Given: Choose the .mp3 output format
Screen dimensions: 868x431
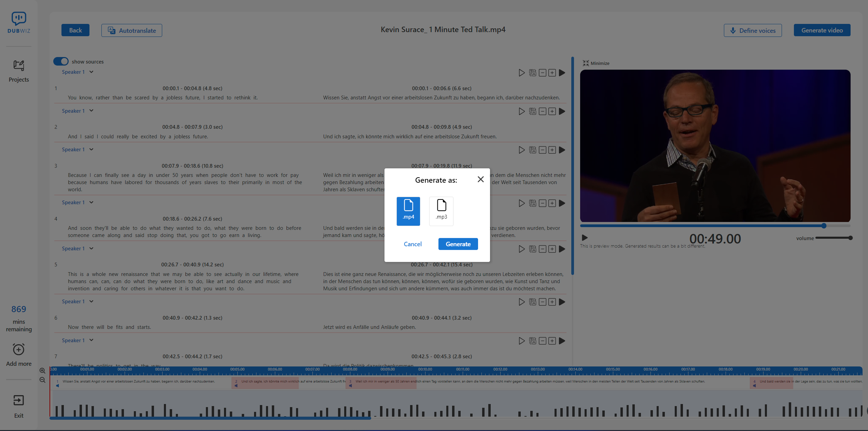Looking at the screenshot, I should tap(441, 211).
